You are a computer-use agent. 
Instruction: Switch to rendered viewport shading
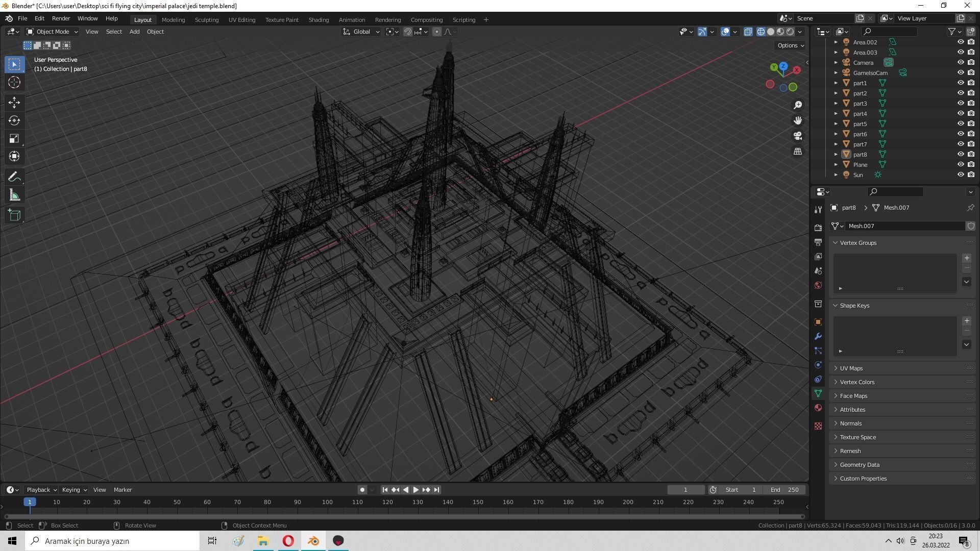pos(790,32)
